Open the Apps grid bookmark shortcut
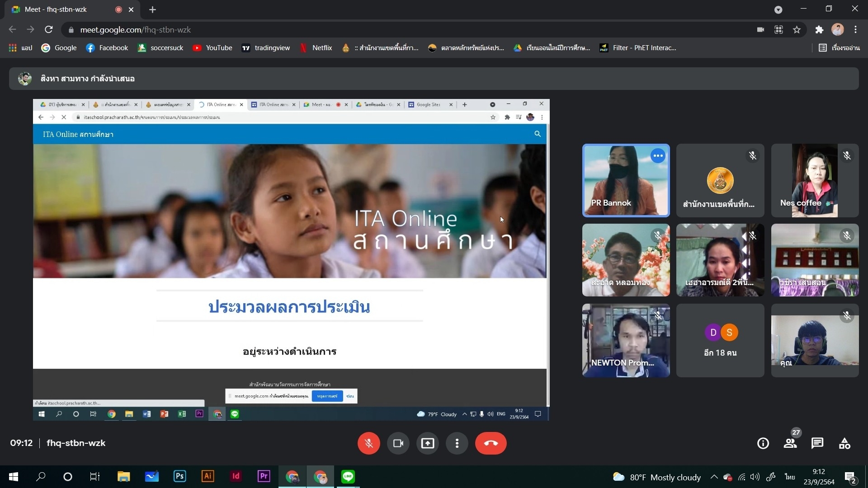Screen dimensions: 868x488 (x=20, y=48)
